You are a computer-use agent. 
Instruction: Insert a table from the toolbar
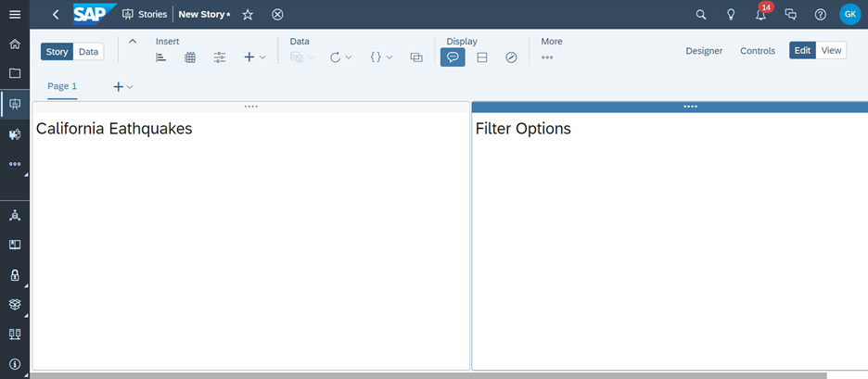tap(190, 57)
